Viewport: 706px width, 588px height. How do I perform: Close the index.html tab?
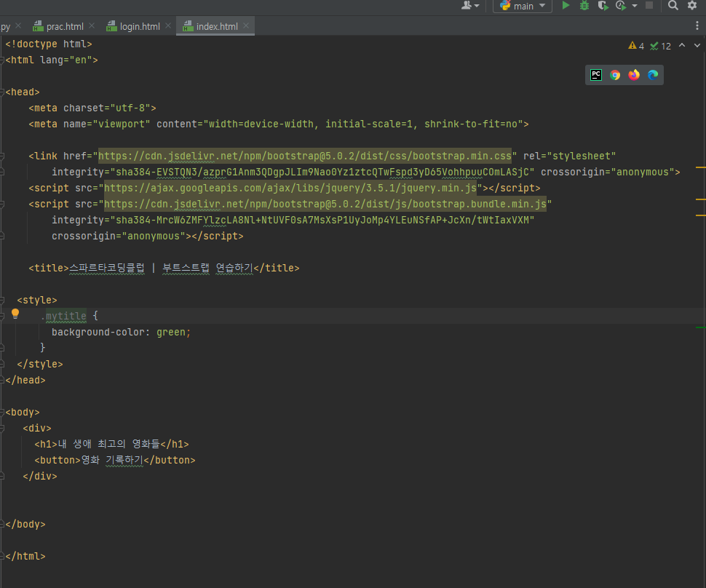pos(246,25)
